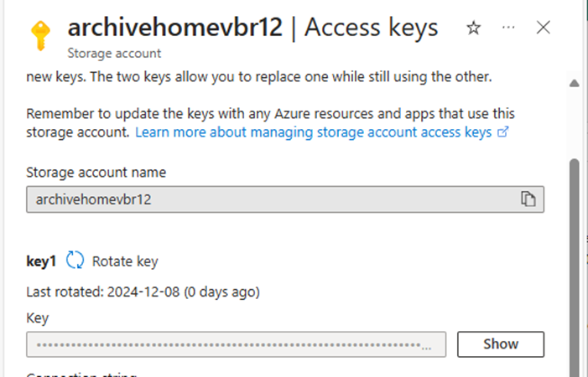Click the Last rotated date text

pyautogui.click(x=143, y=292)
